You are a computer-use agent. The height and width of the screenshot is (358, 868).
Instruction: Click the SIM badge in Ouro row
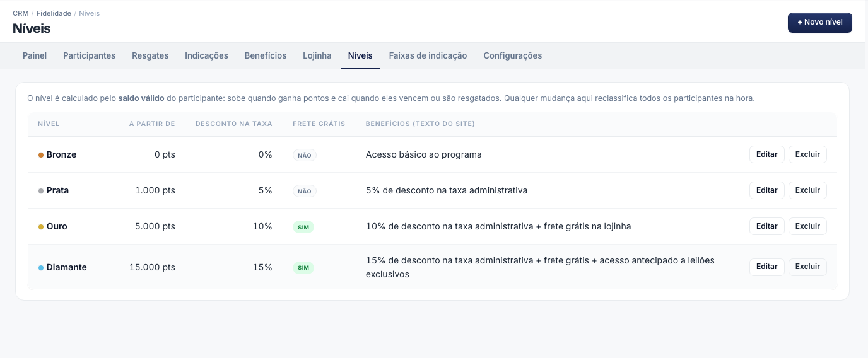303,227
